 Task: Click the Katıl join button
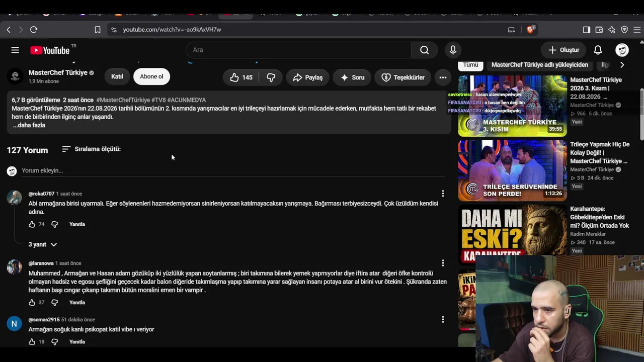click(117, 76)
